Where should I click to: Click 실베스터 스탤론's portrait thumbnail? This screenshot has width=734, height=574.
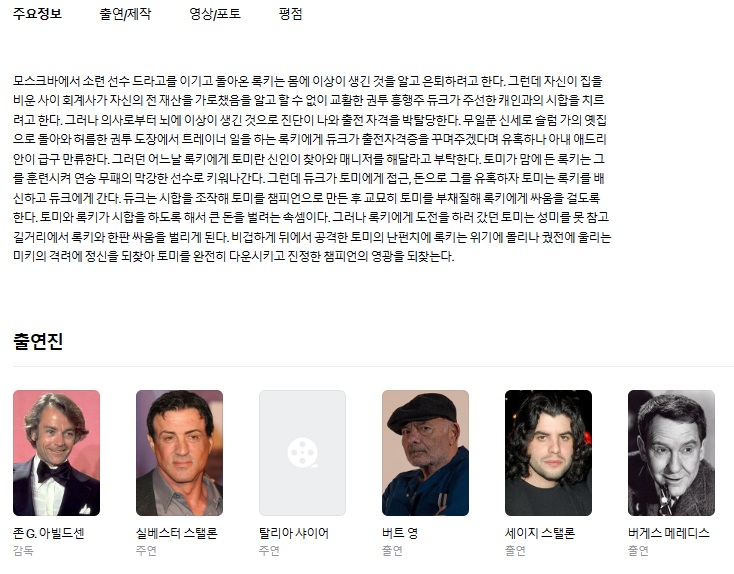click(179, 453)
